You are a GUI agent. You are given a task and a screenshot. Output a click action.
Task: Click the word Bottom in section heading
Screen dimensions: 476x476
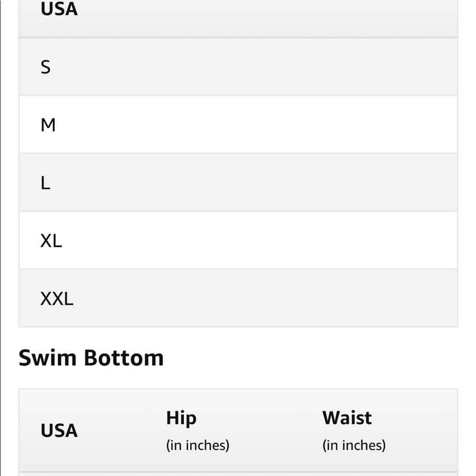tap(124, 357)
